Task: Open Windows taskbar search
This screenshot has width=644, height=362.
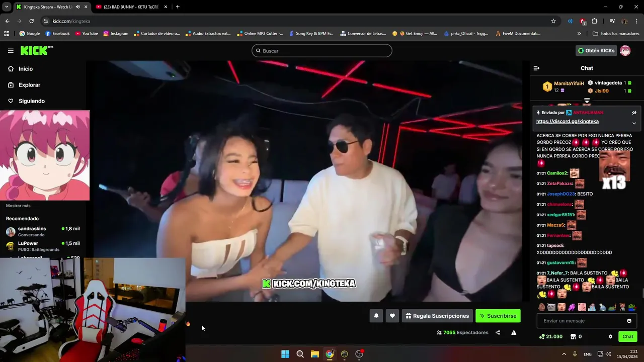Action: 300,354
